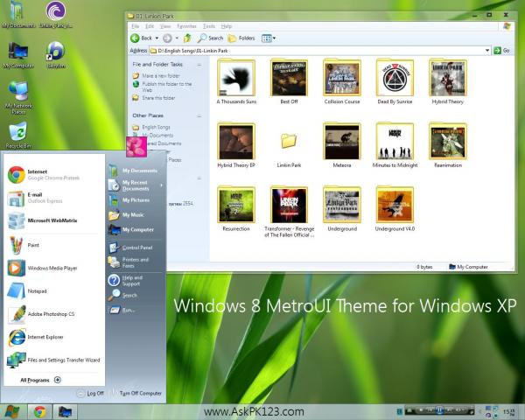Launch Adobe Photoshop CS from Start menu
This screenshot has width=525, height=420.
click(x=53, y=314)
